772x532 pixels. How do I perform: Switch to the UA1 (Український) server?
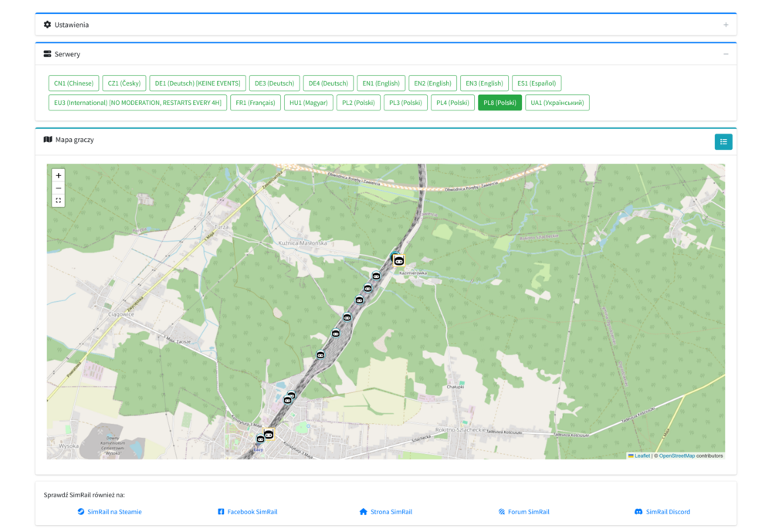pos(557,101)
